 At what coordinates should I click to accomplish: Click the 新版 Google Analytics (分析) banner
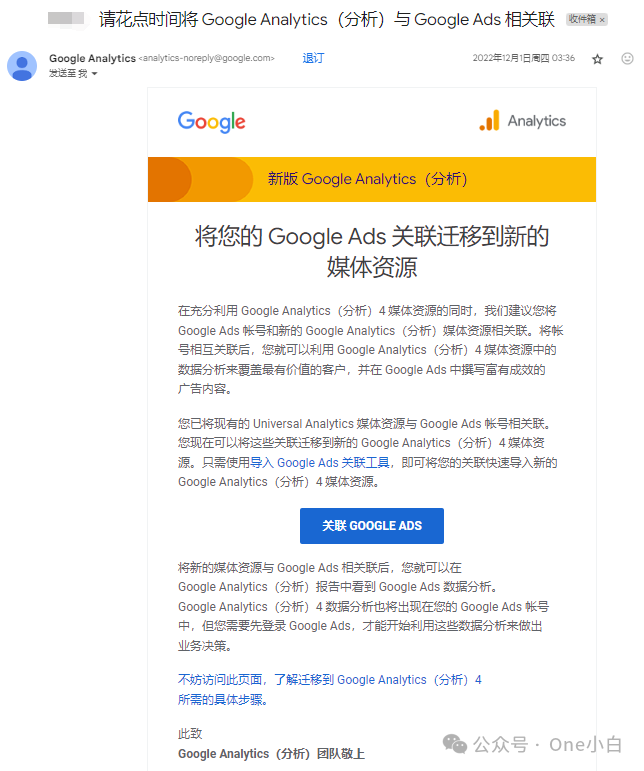(x=372, y=179)
